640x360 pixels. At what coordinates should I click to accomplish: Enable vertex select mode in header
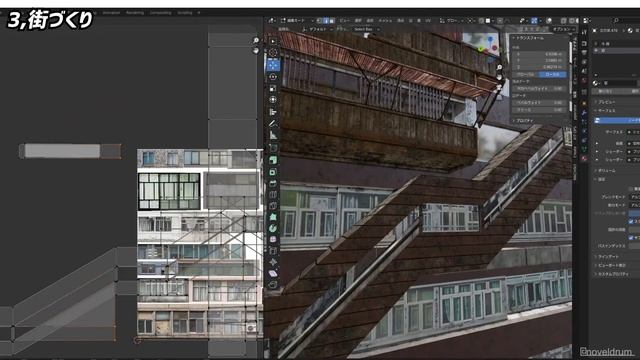(x=320, y=20)
